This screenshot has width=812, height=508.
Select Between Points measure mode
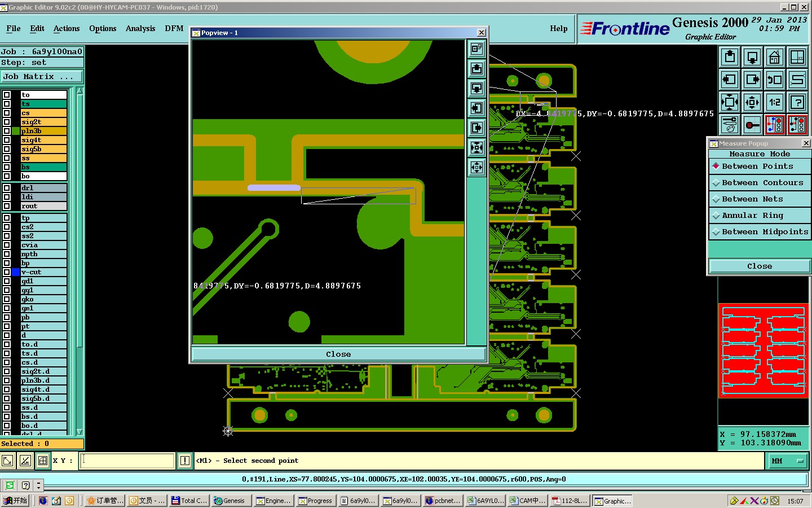click(x=760, y=167)
